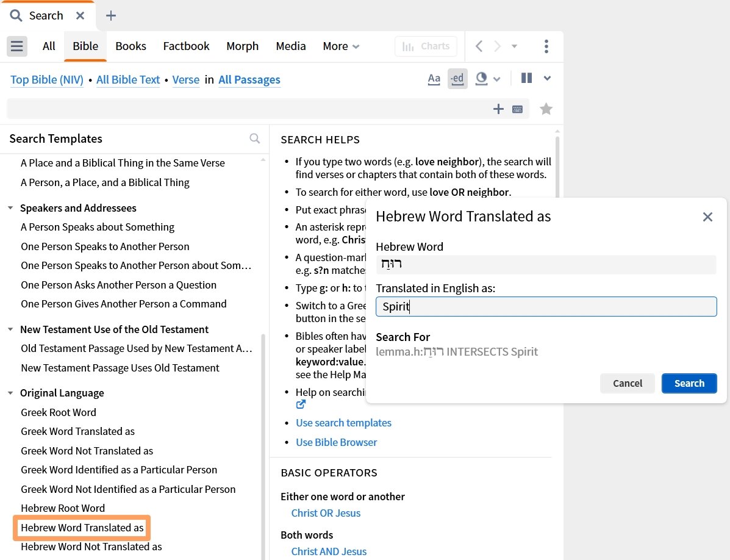Click the Verse link

(x=186, y=79)
